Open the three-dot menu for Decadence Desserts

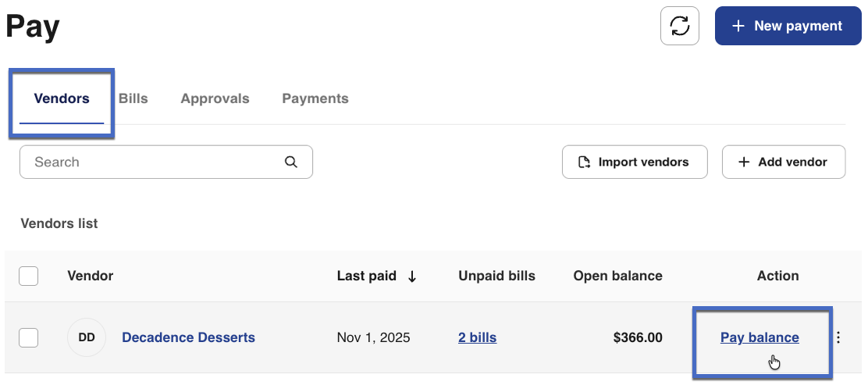click(839, 337)
